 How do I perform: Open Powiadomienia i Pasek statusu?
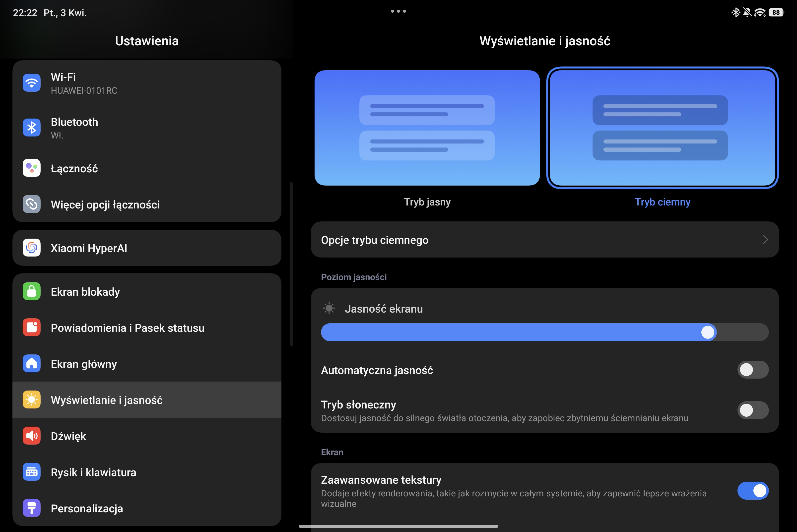click(127, 328)
